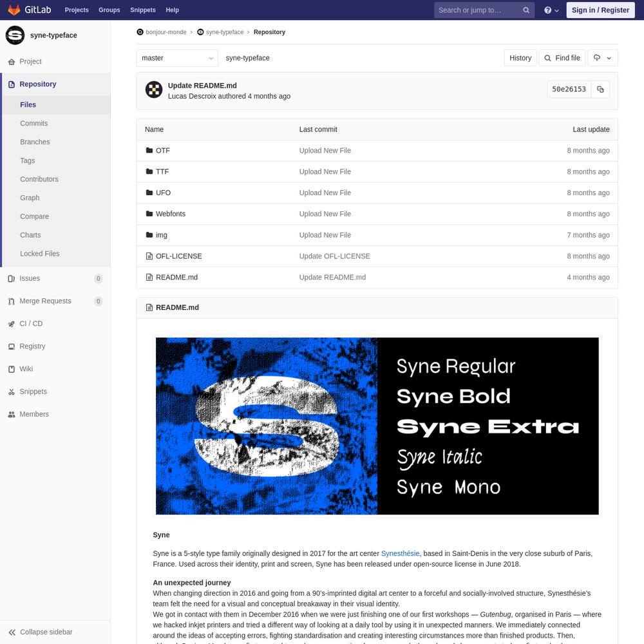Screen dimensions: 644x644
Task: Click bonjour-monde group avatar in breadcrumb
Action: 140,32
